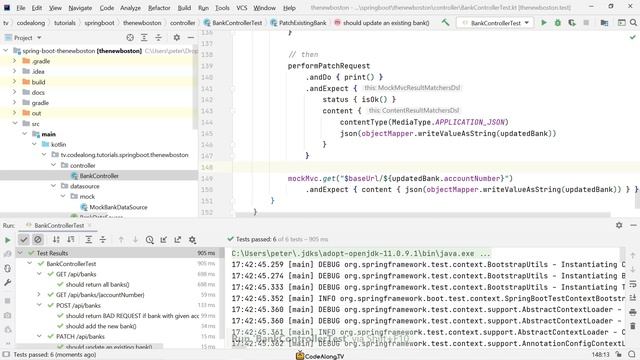Open test history clock icon
Viewport: 640px width, 360px height.
pyautogui.click(x=149, y=240)
